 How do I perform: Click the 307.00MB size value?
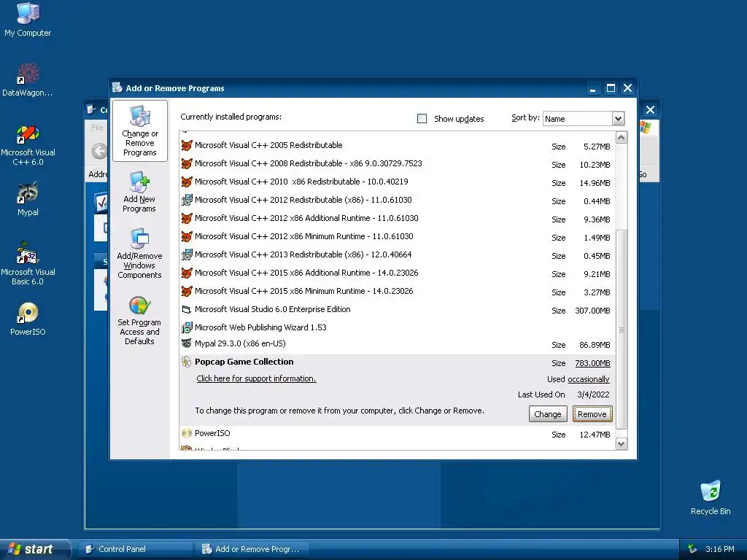[592, 311]
